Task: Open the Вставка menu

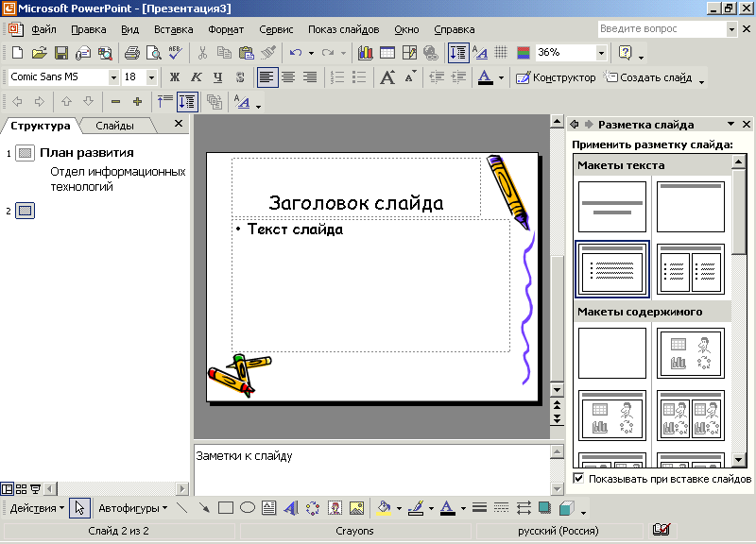Action: tap(174, 29)
